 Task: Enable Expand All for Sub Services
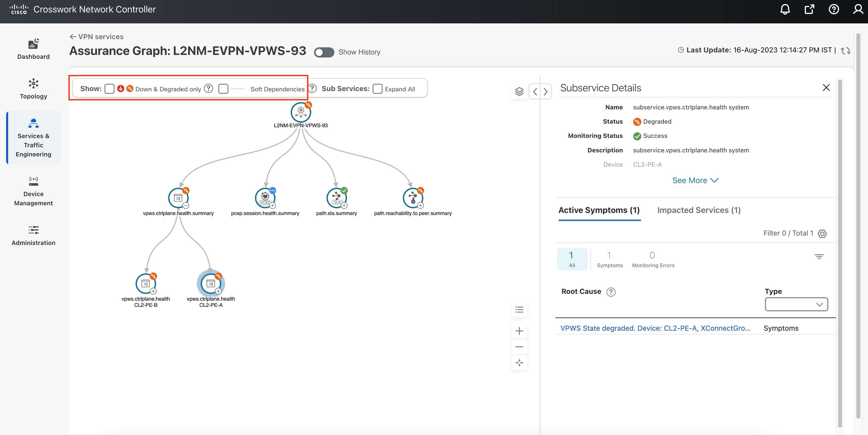(377, 89)
